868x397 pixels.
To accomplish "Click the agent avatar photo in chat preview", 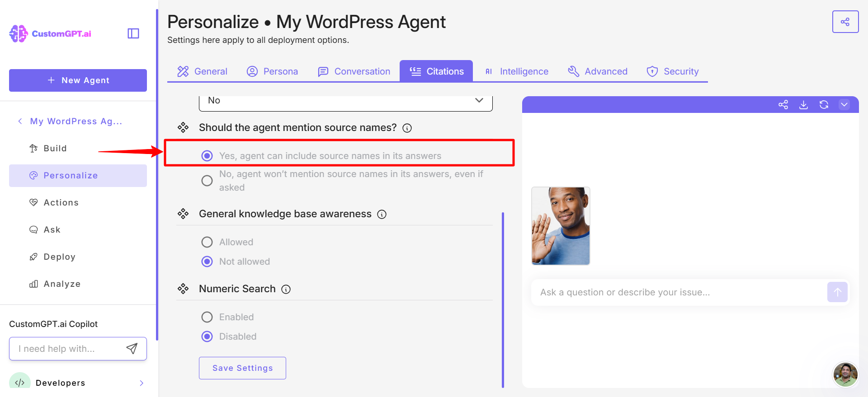I will tap(561, 226).
